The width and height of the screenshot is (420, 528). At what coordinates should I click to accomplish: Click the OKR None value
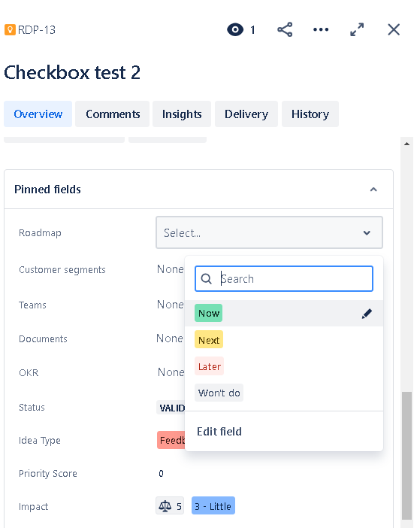171,372
